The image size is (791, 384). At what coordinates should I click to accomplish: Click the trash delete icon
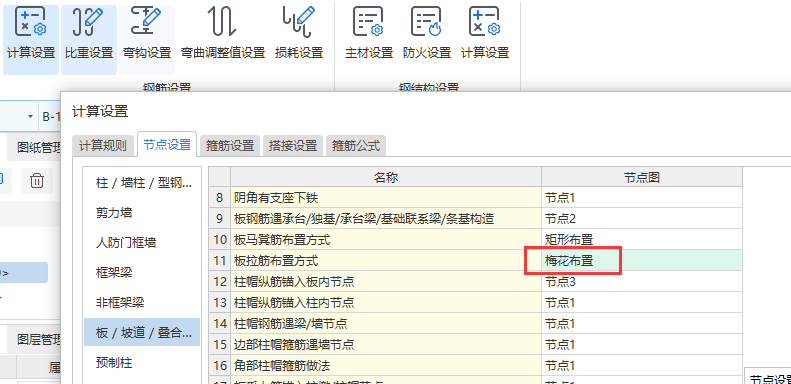pyautogui.click(x=37, y=181)
